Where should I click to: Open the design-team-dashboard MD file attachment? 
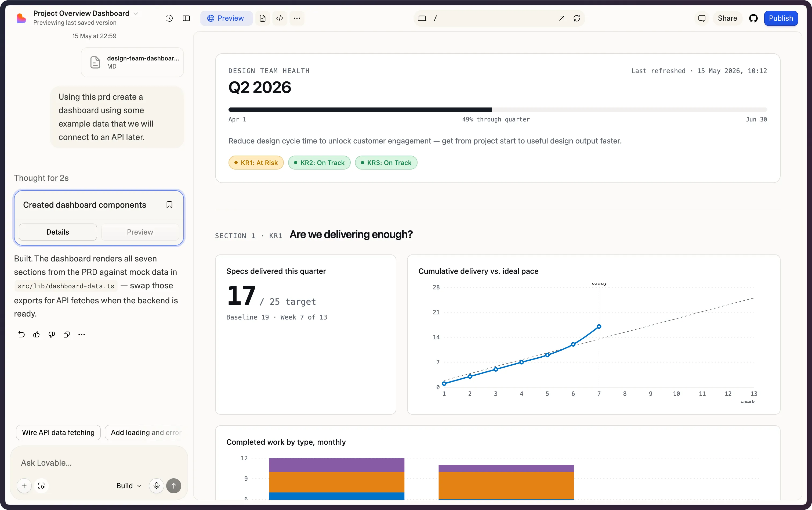click(x=132, y=62)
